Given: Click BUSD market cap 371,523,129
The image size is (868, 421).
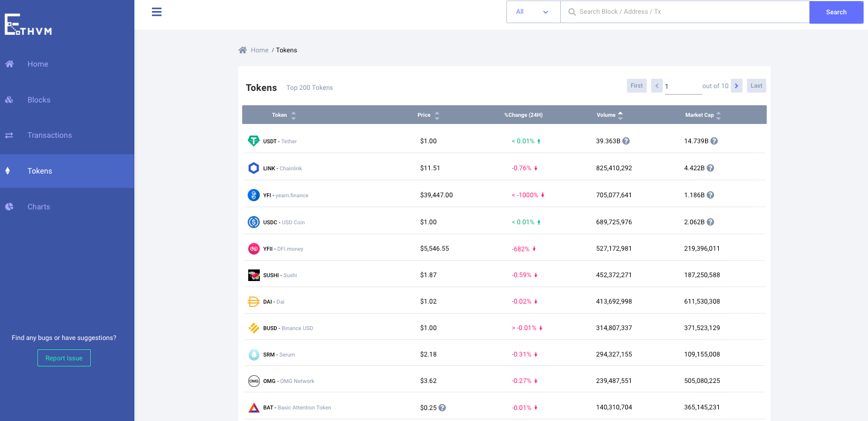Looking at the screenshot, I should point(702,328).
